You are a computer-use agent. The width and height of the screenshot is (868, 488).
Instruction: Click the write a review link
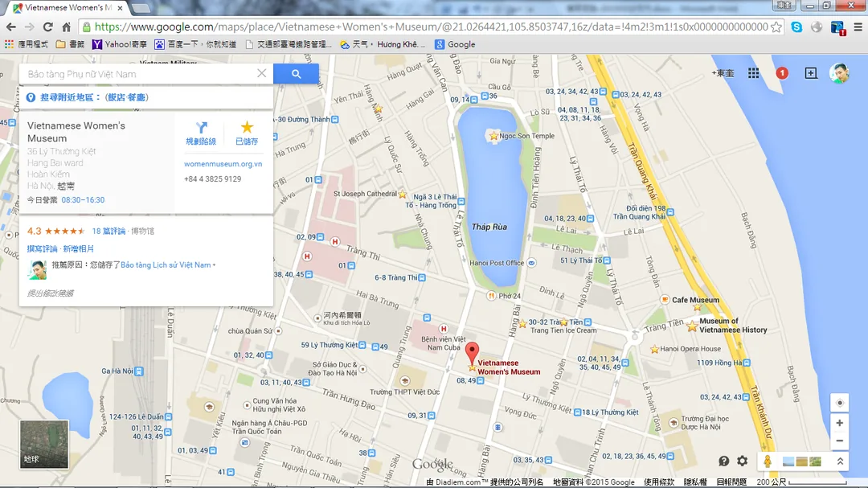click(x=42, y=248)
